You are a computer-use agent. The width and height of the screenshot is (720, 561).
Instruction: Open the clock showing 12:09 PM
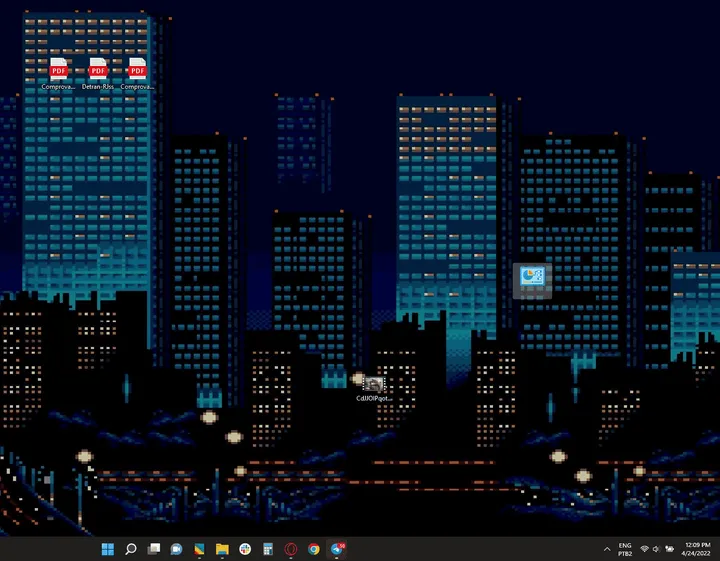pos(697,549)
